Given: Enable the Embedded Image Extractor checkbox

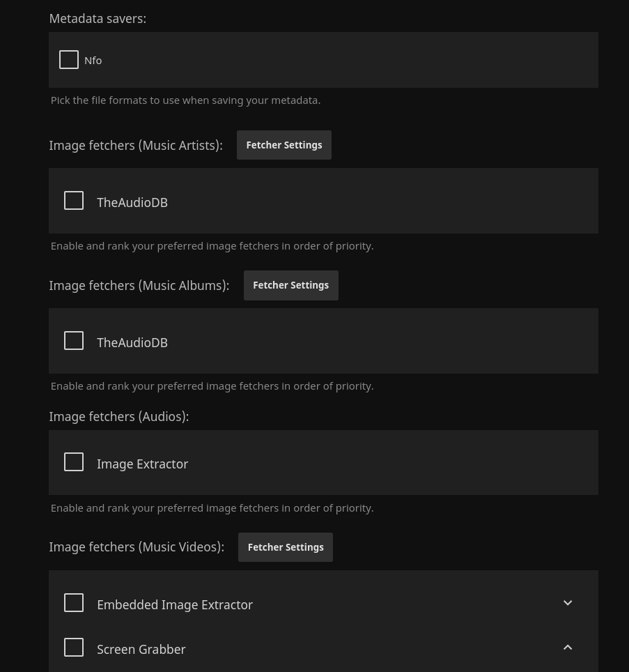Looking at the screenshot, I should (74, 603).
